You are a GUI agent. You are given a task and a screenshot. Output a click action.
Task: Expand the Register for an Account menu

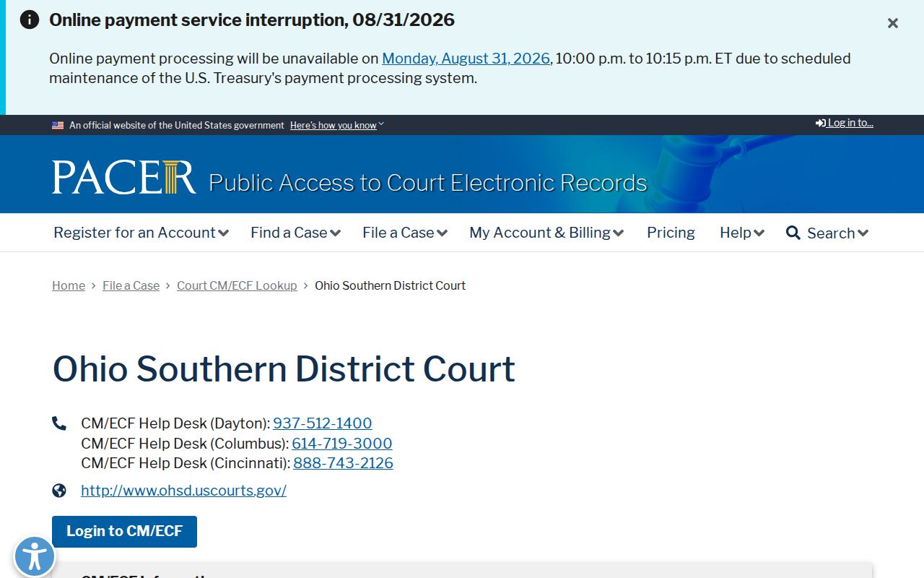141,233
